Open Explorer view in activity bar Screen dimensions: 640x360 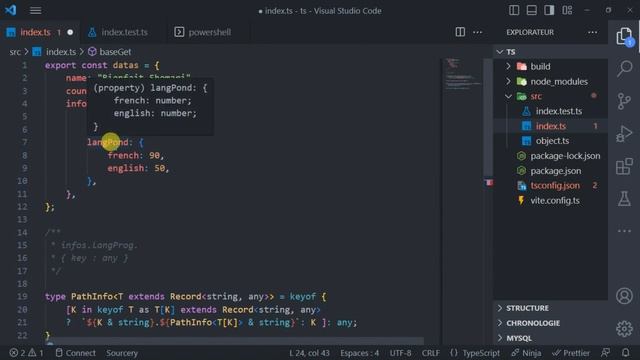pos(624,36)
